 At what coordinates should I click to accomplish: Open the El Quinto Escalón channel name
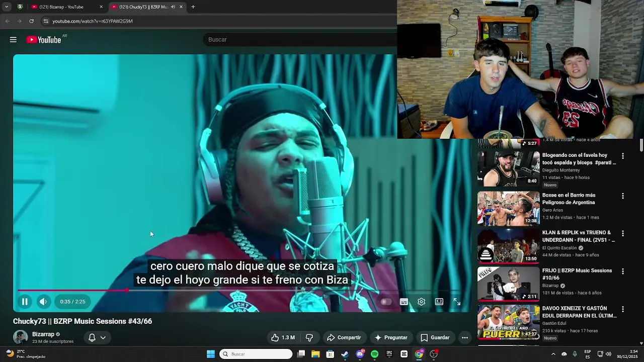tap(560, 248)
